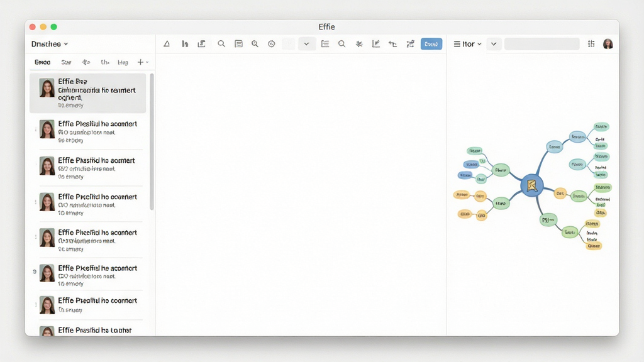
Task: Open the note page icon in toolbar
Action: (238, 44)
